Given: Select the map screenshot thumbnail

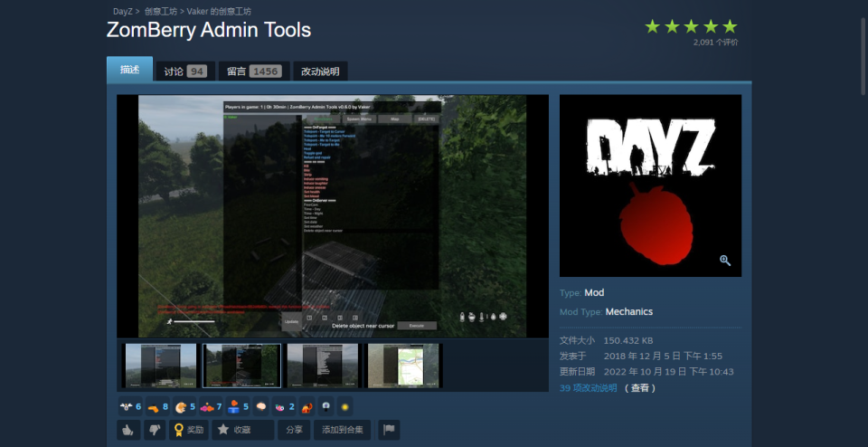Looking at the screenshot, I should (x=404, y=365).
